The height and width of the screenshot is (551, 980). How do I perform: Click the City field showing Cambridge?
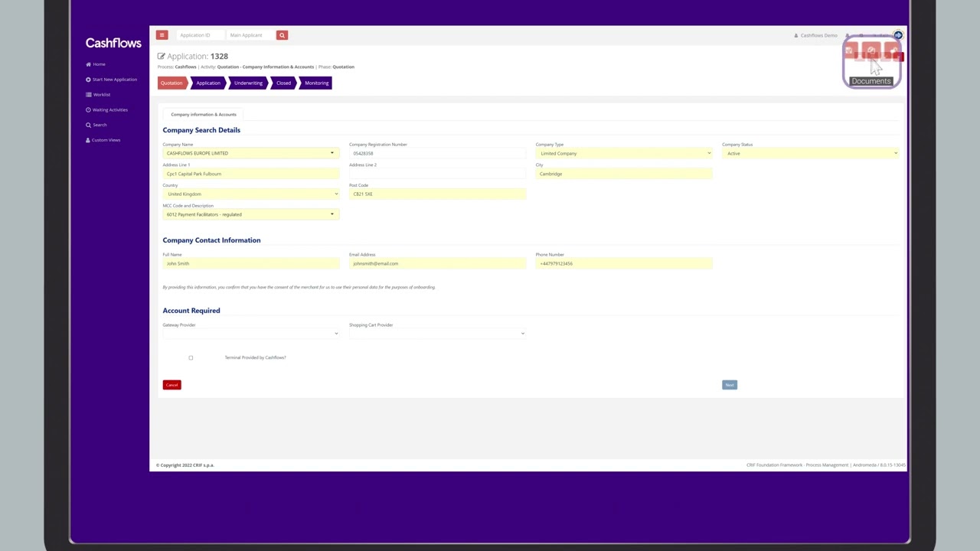pos(624,174)
